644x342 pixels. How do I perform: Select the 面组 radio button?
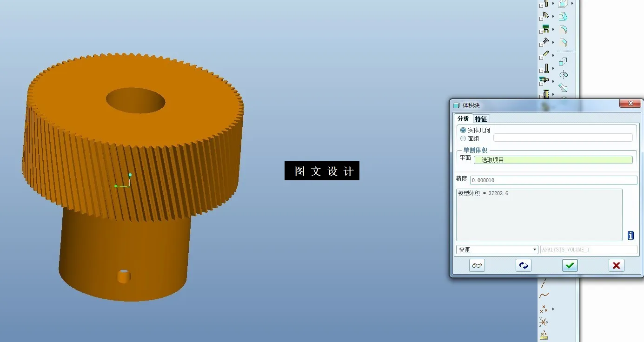point(463,138)
